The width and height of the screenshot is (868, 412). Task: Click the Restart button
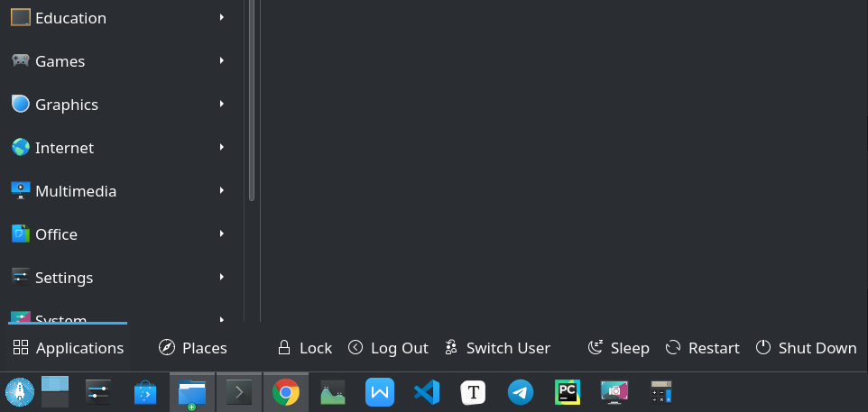(x=702, y=348)
